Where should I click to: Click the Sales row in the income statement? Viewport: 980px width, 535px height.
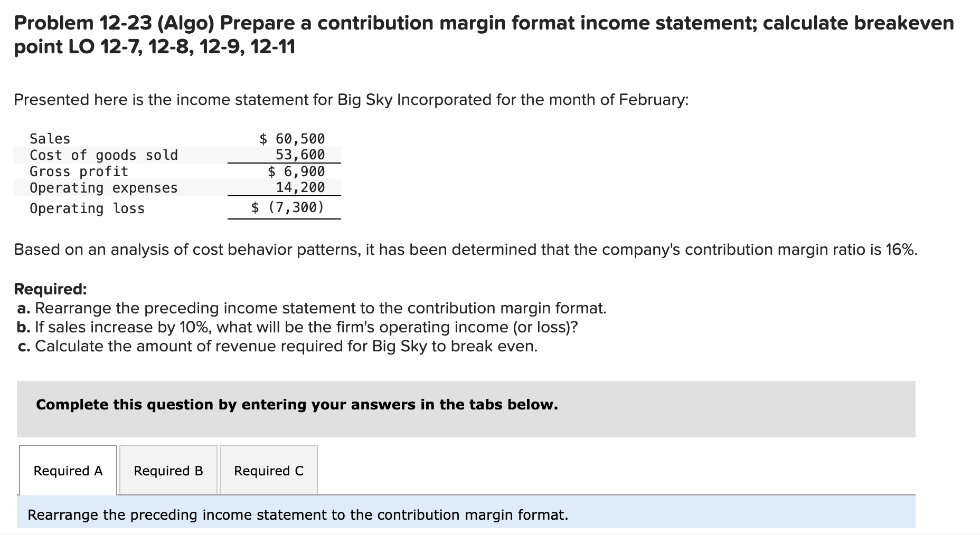pyautogui.click(x=49, y=139)
